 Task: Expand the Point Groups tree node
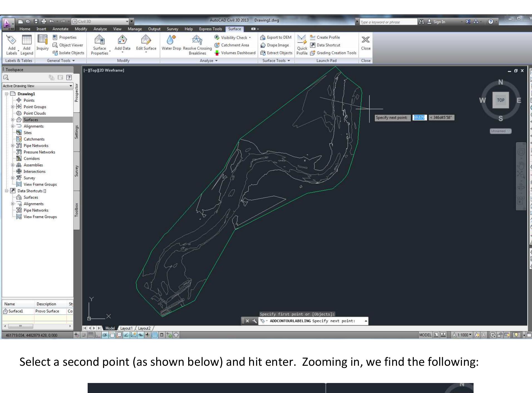click(13, 107)
